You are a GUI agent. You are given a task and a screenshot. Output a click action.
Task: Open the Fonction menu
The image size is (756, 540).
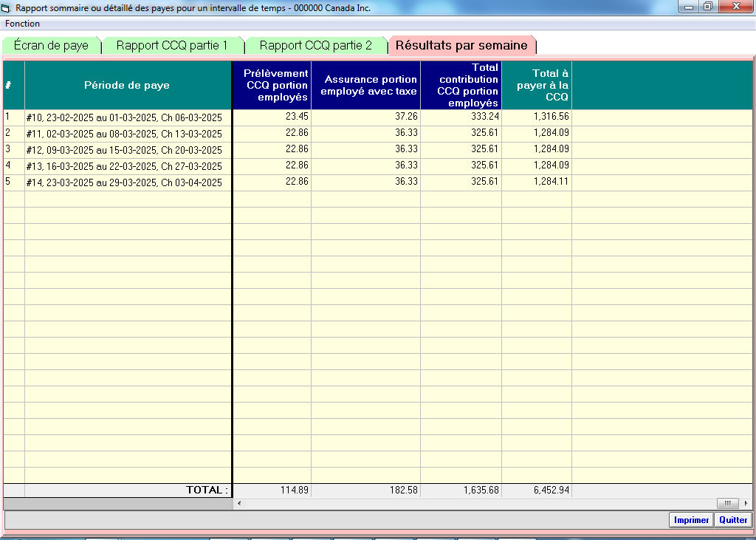[x=22, y=24]
